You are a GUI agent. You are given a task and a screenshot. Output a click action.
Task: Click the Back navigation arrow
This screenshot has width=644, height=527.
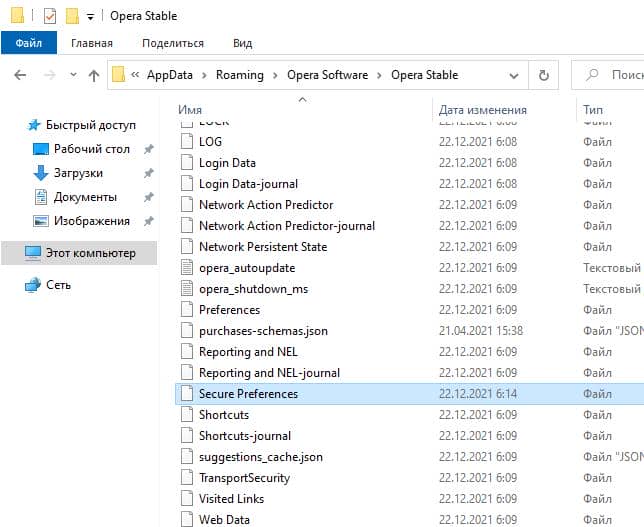[x=20, y=75]
